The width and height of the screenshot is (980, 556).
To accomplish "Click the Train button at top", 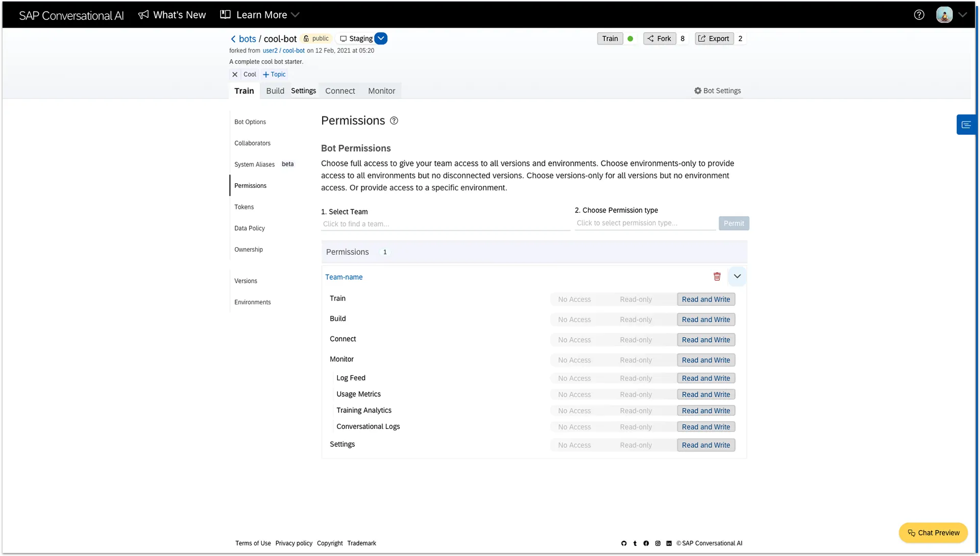I will click(x=610, y=39).
